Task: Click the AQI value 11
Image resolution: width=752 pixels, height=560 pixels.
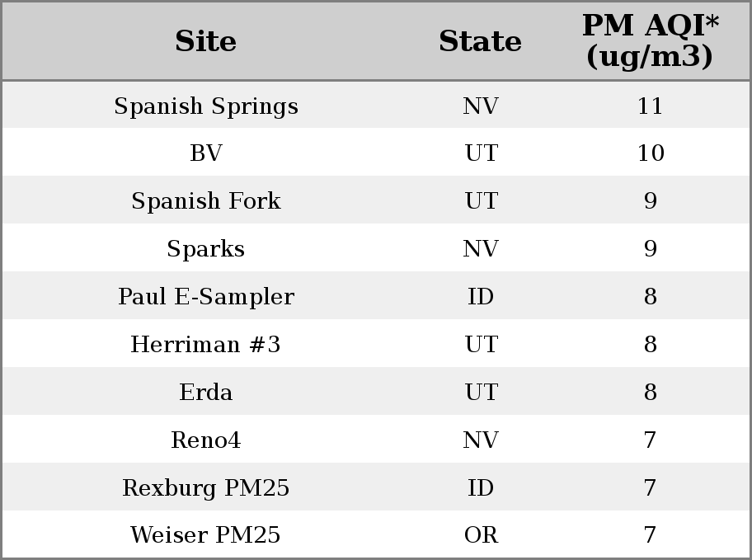Action: pyautogui.click(x=651, y=106)
